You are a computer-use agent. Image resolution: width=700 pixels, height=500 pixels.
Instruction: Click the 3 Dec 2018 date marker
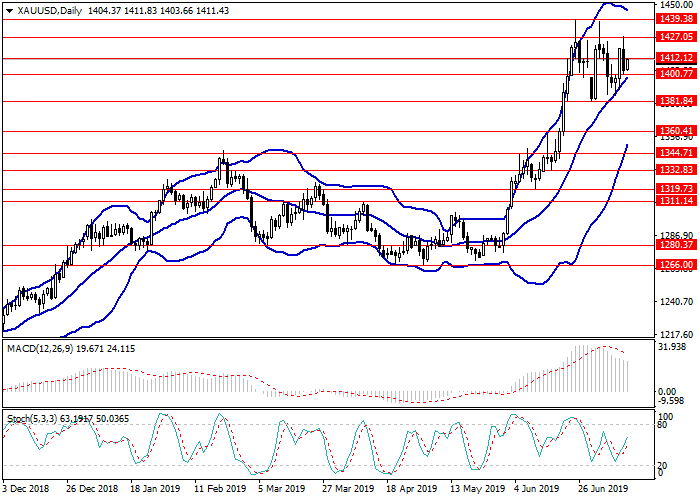click(27, 490)
